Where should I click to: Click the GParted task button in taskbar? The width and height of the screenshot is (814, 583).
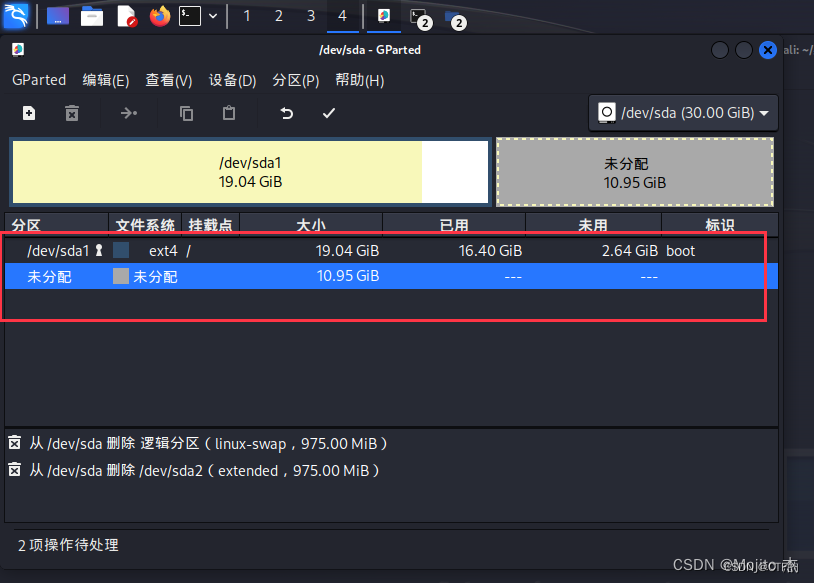tap(384, 16)
